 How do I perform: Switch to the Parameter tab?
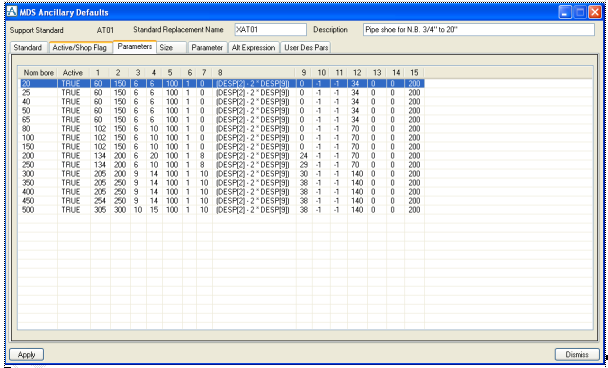click(x=207, y=48)
